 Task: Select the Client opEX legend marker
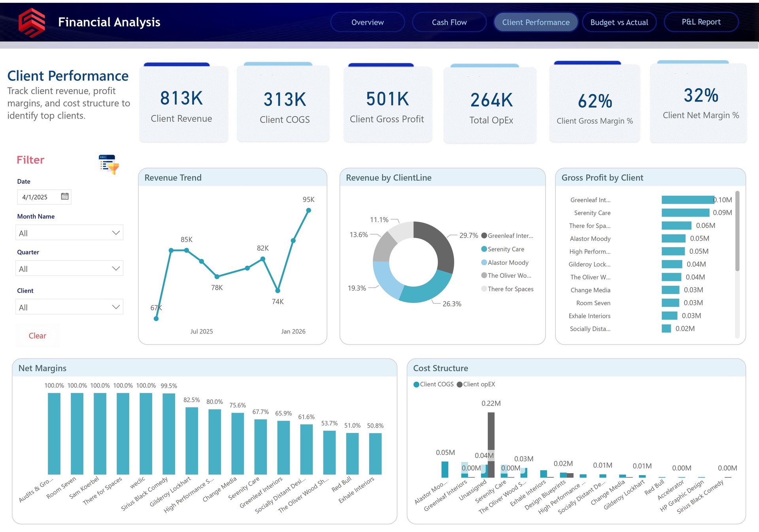coord(459,385)
